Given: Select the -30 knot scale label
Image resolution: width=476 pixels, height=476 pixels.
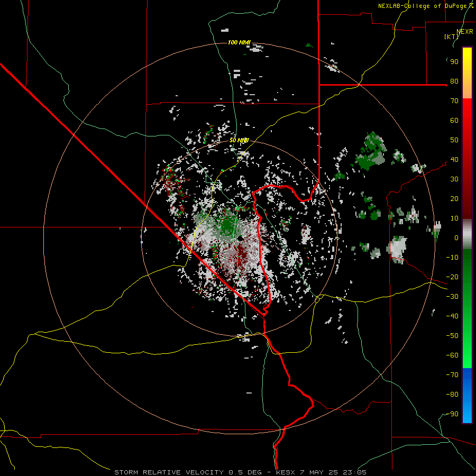Looking at the screenshot, I should 452,297.
